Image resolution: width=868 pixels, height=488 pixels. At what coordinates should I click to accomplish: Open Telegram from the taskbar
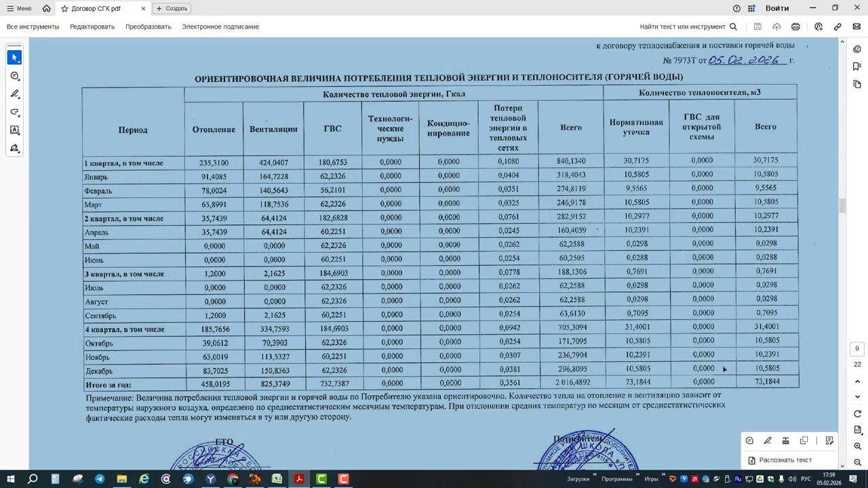pyautogui.click(x=100, y=479)
